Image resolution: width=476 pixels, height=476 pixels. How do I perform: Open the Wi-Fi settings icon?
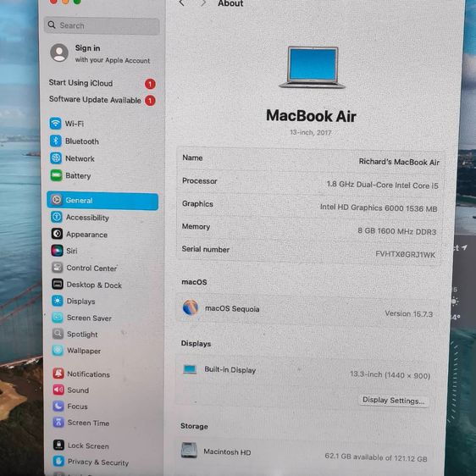click(56, 124)
